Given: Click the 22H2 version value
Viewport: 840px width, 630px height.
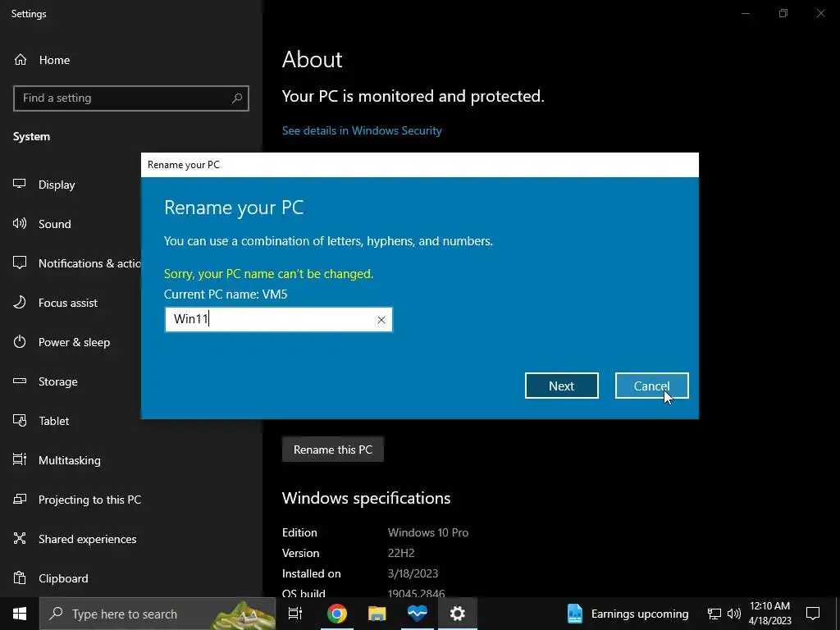Looking at the screenshot, I should [x=401, y=553].
